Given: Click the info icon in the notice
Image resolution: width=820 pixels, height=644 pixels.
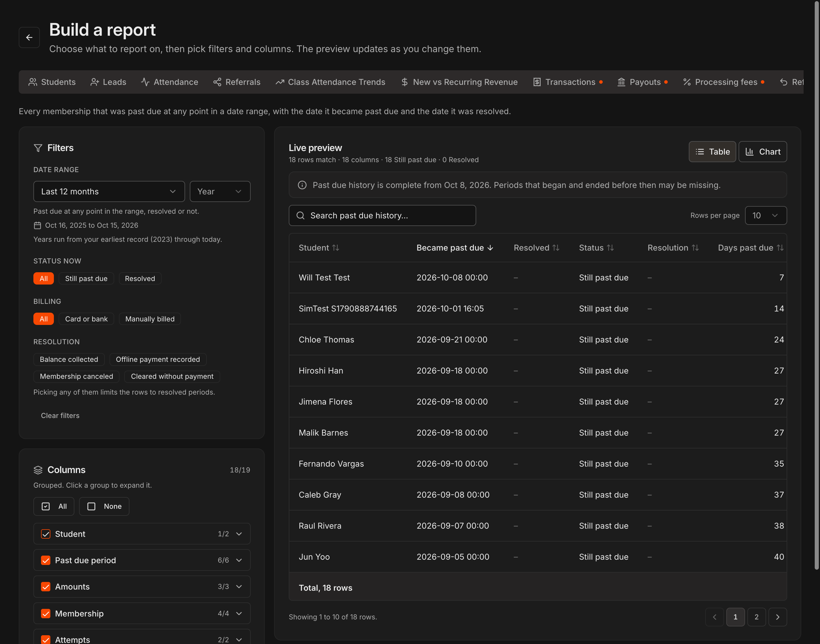Looking at the screenshot, I should coord(302,185).
